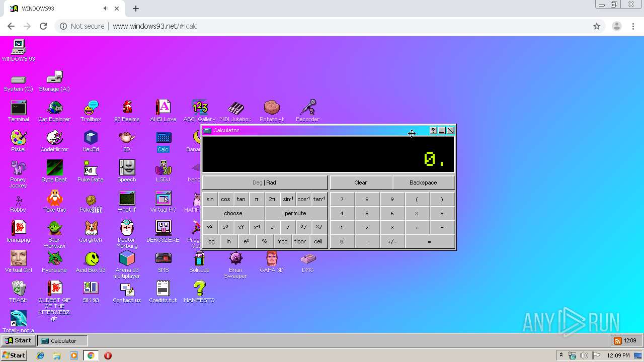Click the mod operator key
644x362 pixels.
coord(282,241)
